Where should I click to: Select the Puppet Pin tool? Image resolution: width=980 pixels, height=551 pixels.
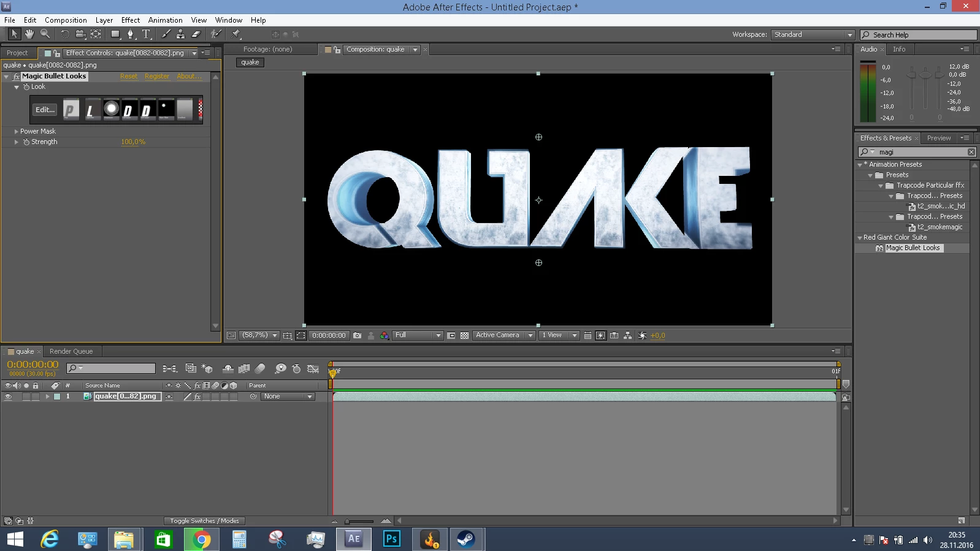(x=236, y=34)
